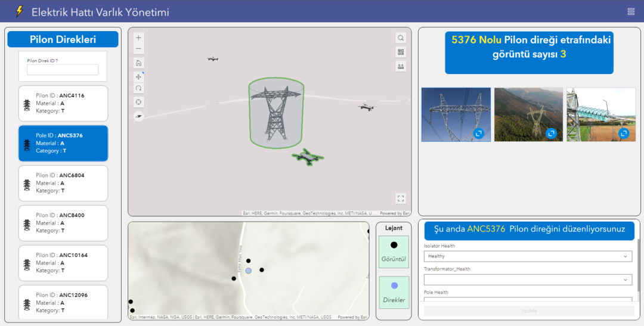Click the small drone at upper left
Screen dimensions: 644x326
pyautogui.click(x=212, y=59)
